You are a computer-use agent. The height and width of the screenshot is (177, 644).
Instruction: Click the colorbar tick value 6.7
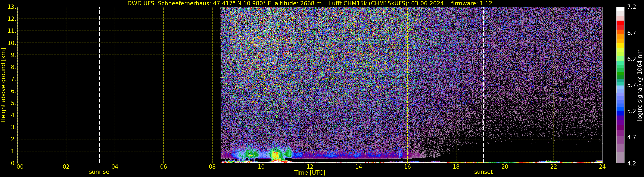point(632,33)
